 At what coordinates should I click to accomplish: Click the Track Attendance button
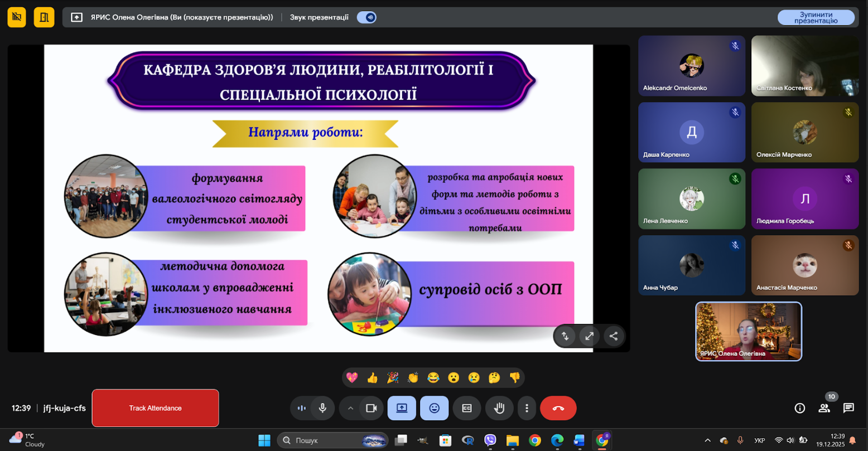pos(155,408)
